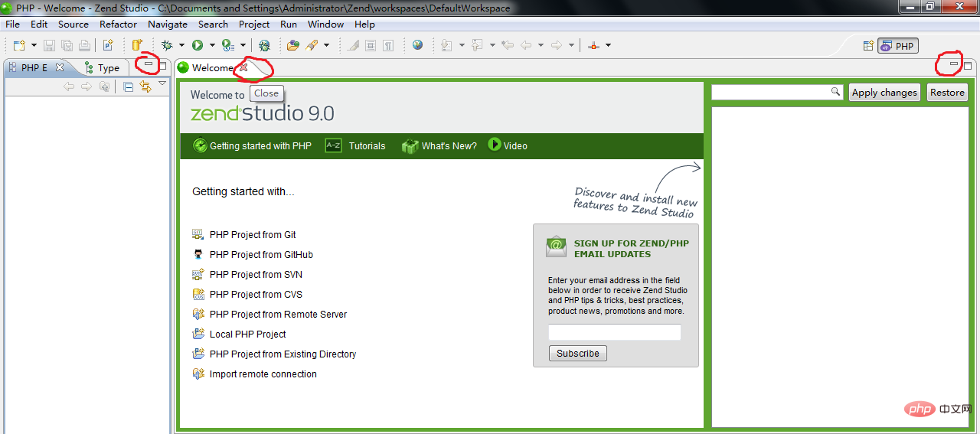
Task: Click the Restore button
Action: [947, 92]
